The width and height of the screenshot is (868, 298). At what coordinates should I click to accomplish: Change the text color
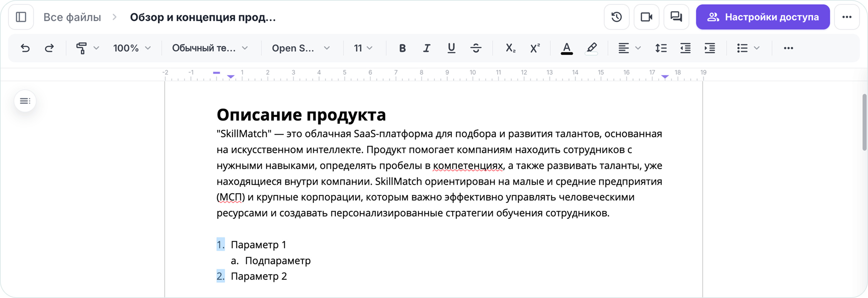pyautogui.click(x=567, y=48)
